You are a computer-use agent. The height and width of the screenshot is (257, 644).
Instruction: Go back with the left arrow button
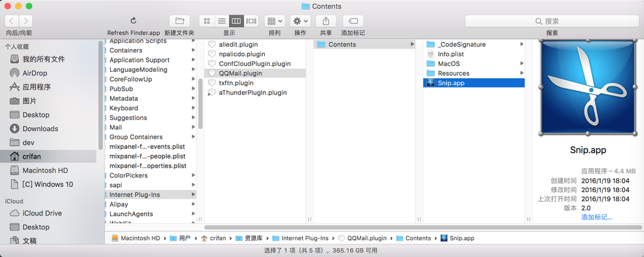[x=12, y=21]
